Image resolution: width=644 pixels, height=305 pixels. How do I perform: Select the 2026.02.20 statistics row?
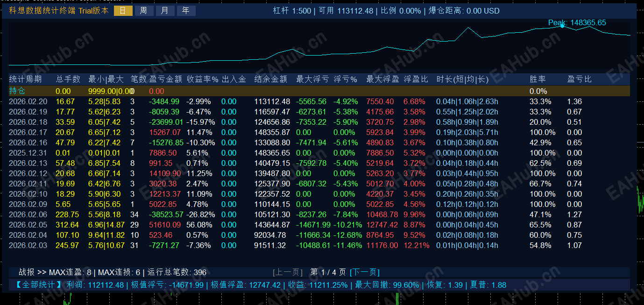tap(28, 101)
